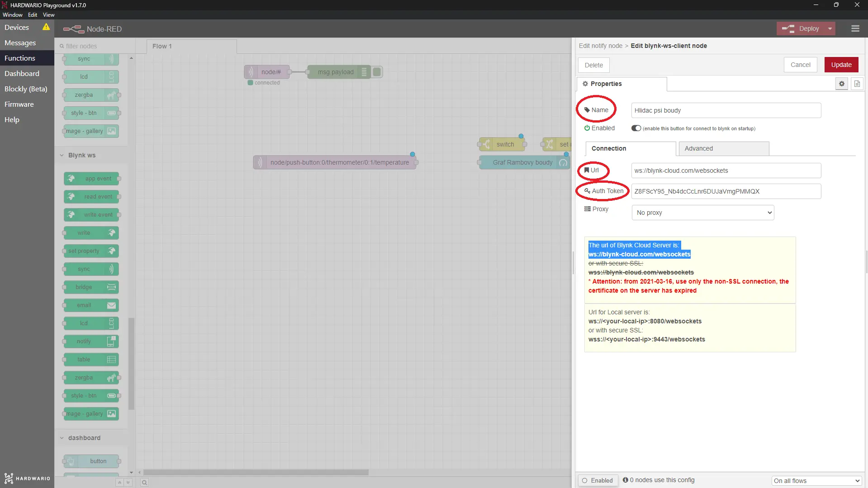Open node settings gear icon in Properties
This screenshot has height=488, width=868.
click(x=841, y=84)
